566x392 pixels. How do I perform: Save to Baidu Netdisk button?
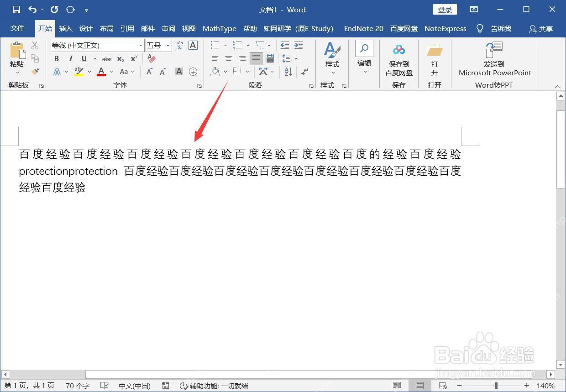click(399, 60)
